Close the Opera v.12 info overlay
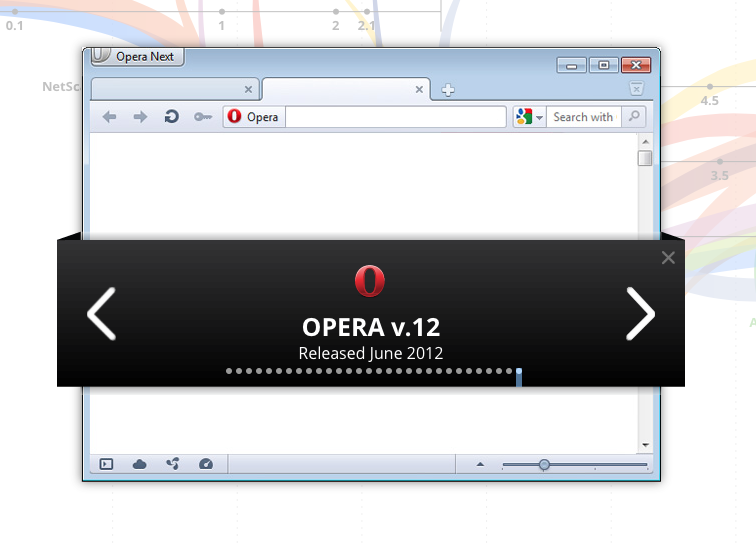The height and width of the screenshot is (548, 756). coord(668,257)
